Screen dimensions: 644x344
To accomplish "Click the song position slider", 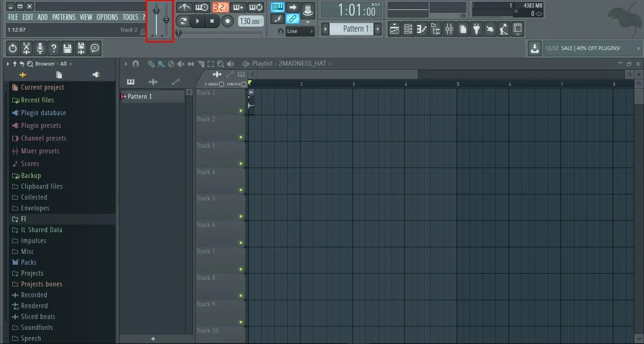I will pyautogui.click(x=220, y=33).
